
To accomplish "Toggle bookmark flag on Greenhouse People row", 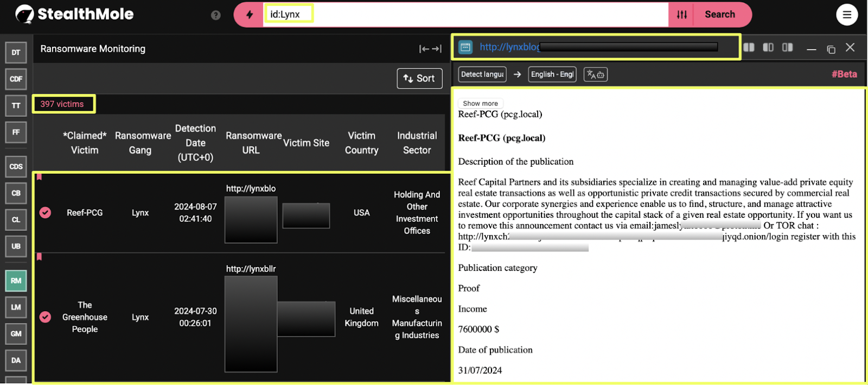I will pos(39,257).
